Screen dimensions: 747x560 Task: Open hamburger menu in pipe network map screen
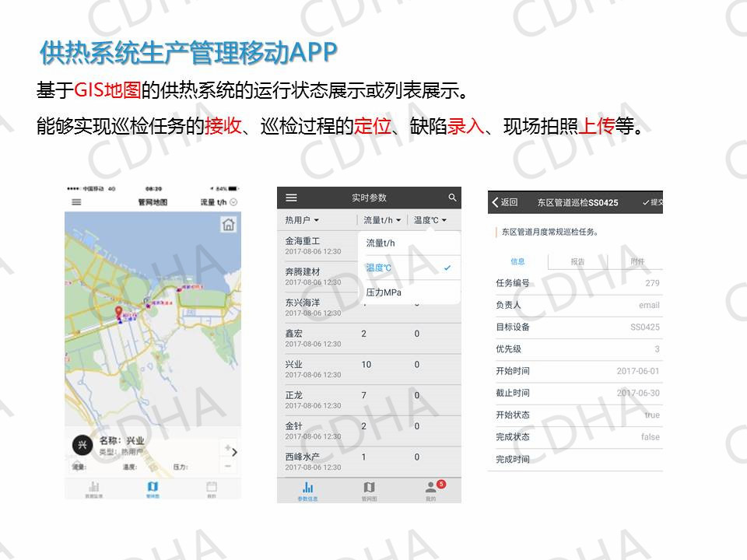pos(76,202)
